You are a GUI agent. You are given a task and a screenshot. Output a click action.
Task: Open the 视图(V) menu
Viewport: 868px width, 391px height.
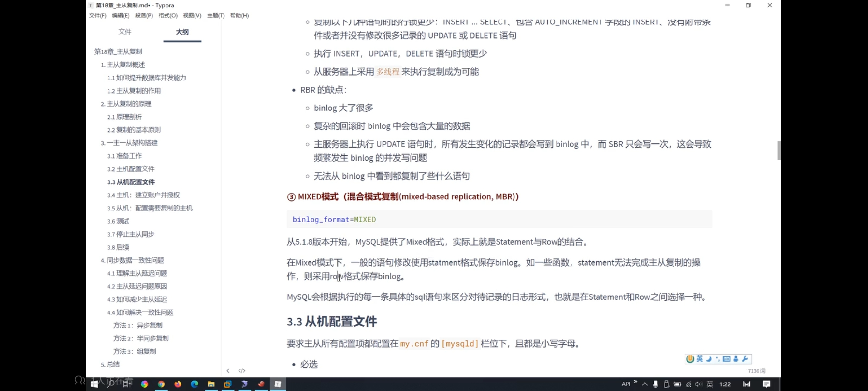tap(192, 16)
